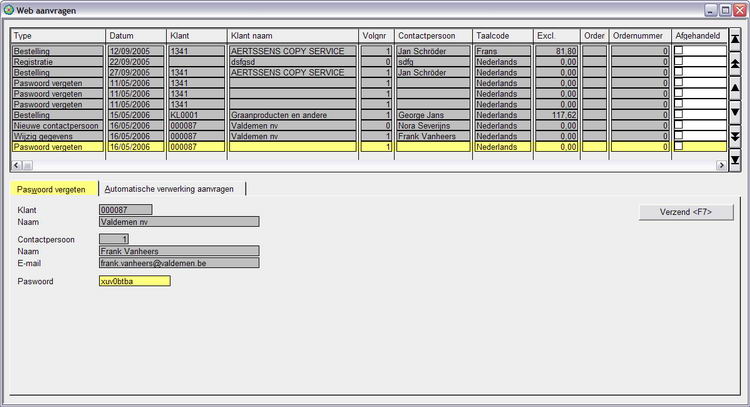Click the Web aanvragen title bar app icon
The width and height of the screenshot is (750, 407).
(x=9, y=10)
